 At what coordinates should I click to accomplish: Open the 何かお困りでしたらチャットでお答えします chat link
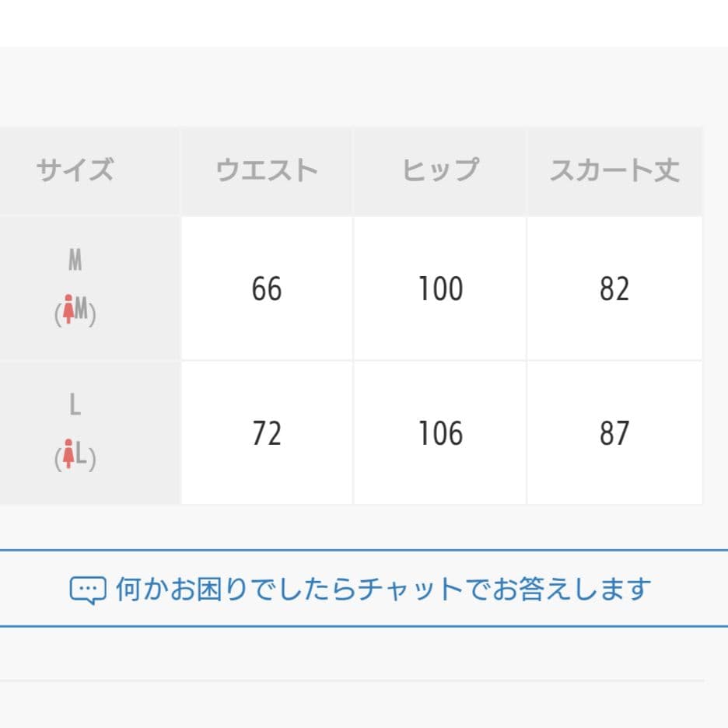coord(360,589)
